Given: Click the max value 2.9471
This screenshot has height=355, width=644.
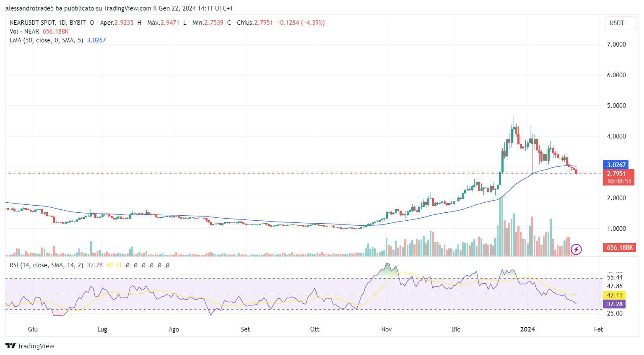Looking at the screenshot, I should click(x=170, y=23).
